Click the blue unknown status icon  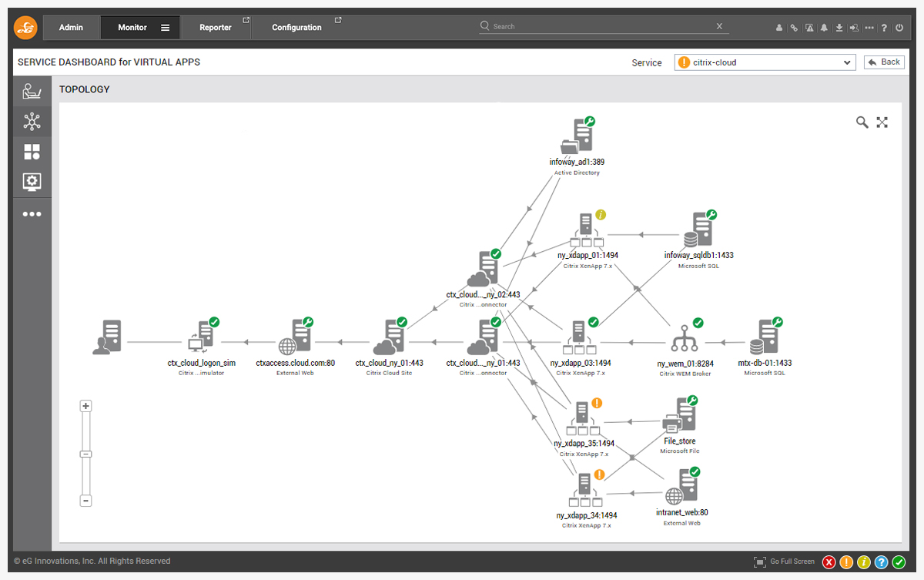pos(882,562)
